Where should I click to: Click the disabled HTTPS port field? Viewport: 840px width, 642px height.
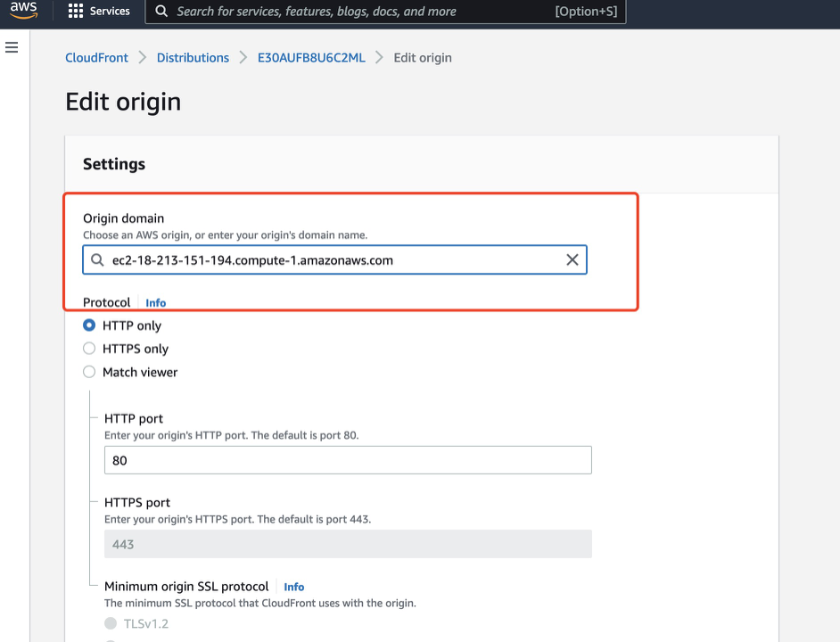pos(348,544)
